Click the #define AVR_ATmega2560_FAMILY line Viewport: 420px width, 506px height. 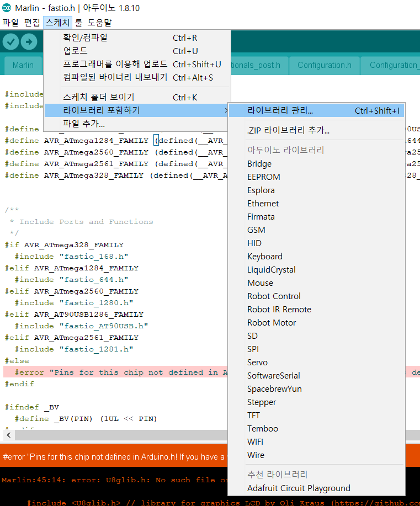coord(116,152)
